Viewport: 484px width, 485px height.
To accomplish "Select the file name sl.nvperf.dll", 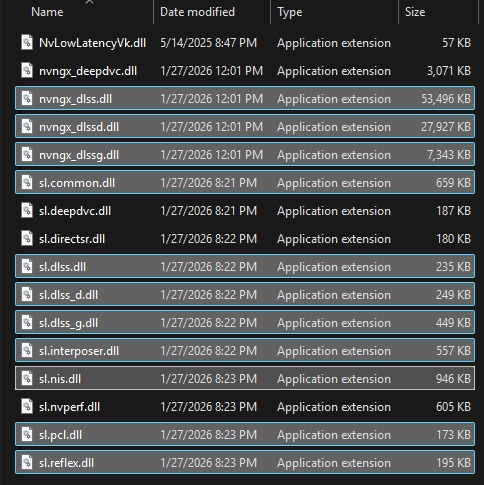I will coord(69,407).
